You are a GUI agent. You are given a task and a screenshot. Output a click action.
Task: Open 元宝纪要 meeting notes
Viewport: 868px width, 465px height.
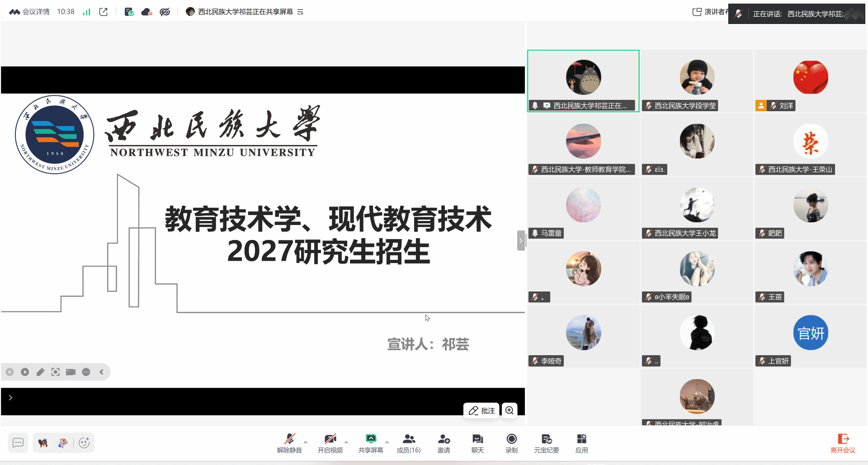point(547,443)
